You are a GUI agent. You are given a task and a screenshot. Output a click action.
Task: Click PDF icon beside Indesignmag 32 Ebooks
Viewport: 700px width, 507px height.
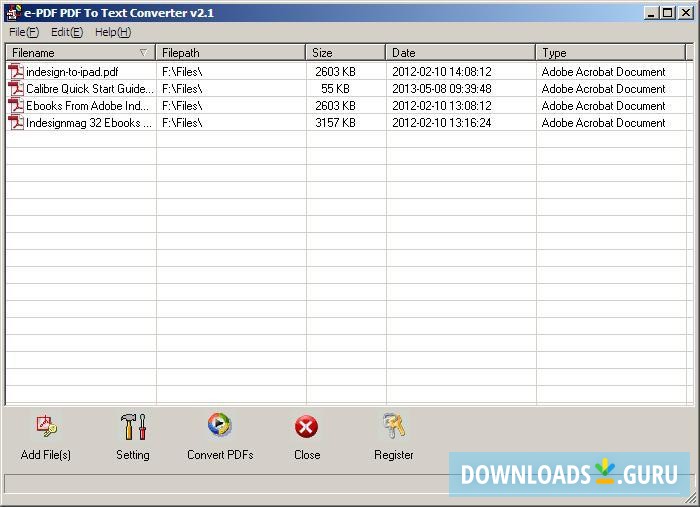coord(16,123)
